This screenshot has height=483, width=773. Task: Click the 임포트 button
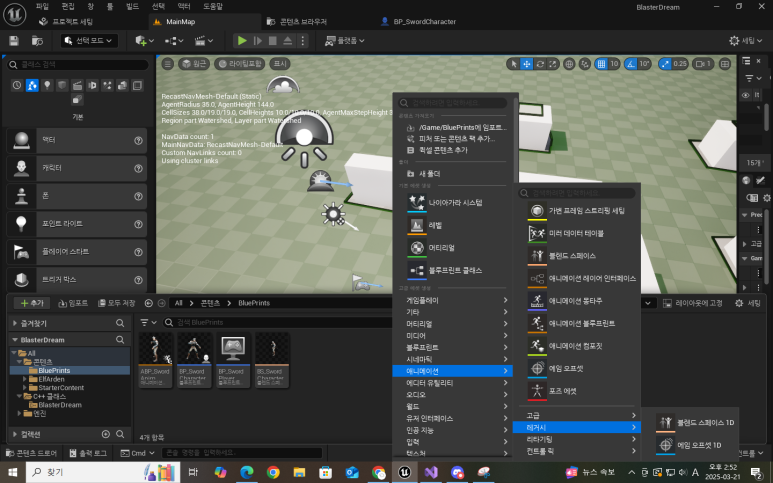click(x=73, y=303)
